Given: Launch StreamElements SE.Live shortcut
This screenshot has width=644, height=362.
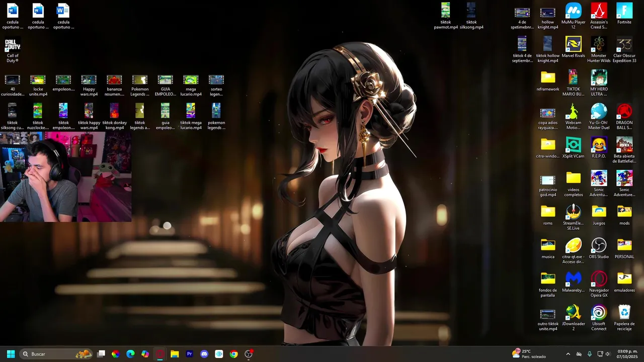Looking at the screenshot, I should click(x=573, y=218).
